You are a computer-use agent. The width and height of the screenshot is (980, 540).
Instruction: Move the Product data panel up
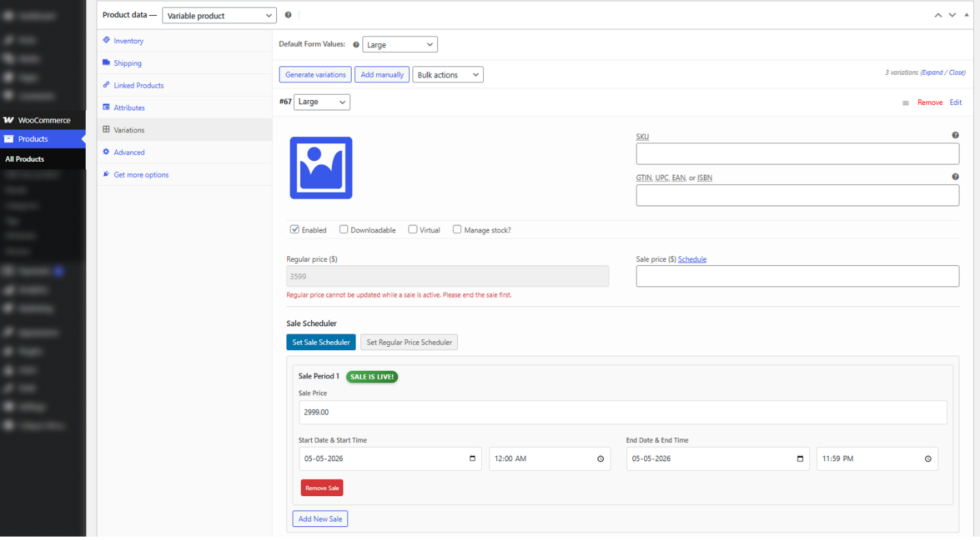(x=938, y=15)
